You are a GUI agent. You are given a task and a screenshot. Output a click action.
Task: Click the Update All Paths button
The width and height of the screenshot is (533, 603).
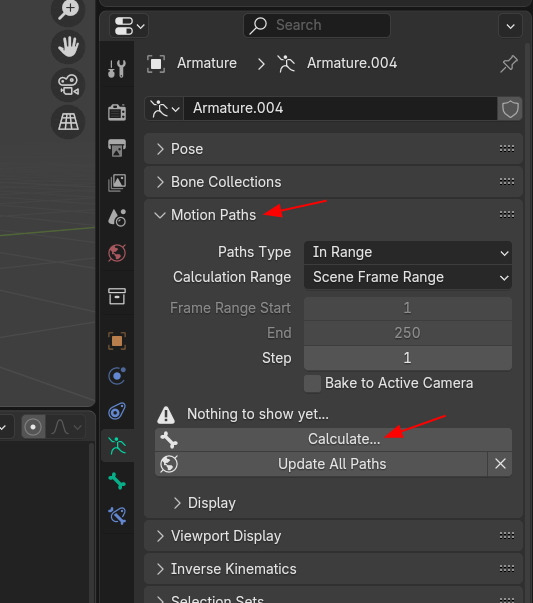(x=321, y=464)
